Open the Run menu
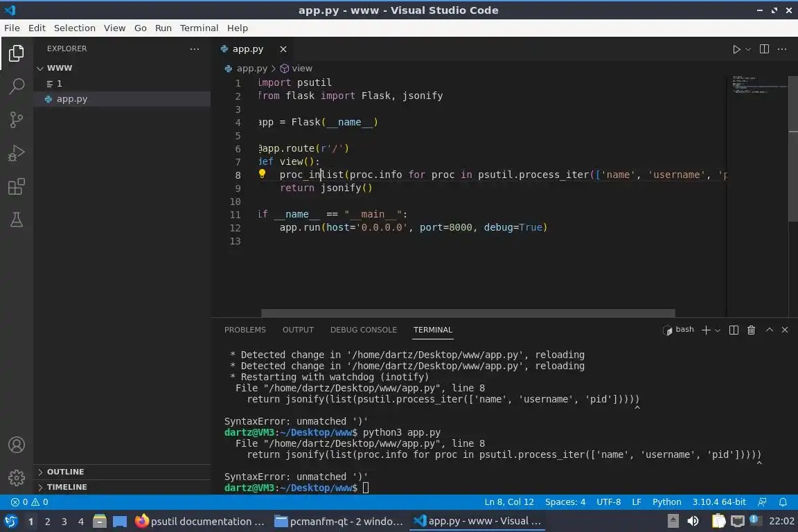798x532 pixels. pos(163,28)
